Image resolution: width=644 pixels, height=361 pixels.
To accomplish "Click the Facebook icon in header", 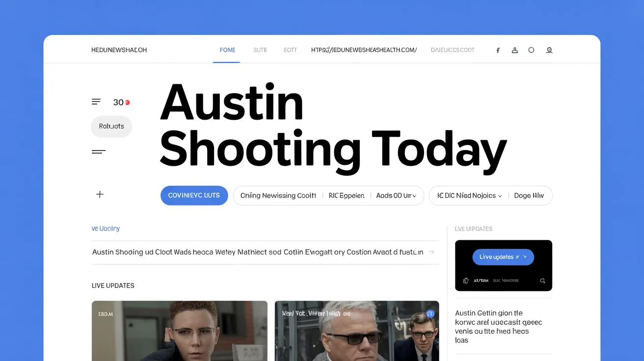I will (x=498, y=50).
